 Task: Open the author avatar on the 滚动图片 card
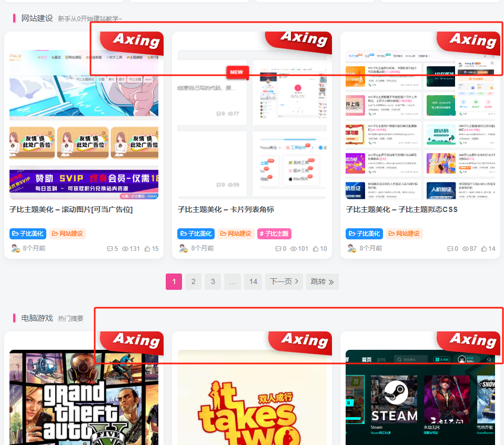(x=15, y=248)
